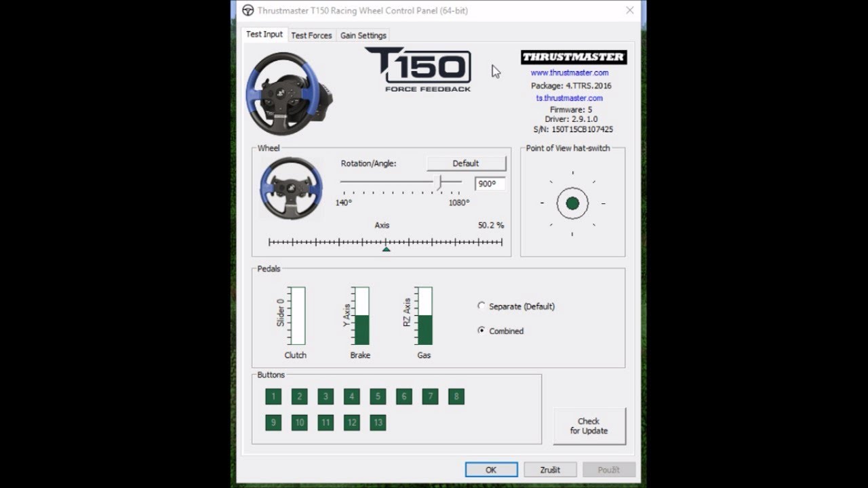Screen dimensions: 868x488
Task: Click the Package: 4.TTRS.2016 text
Action: 571,85
